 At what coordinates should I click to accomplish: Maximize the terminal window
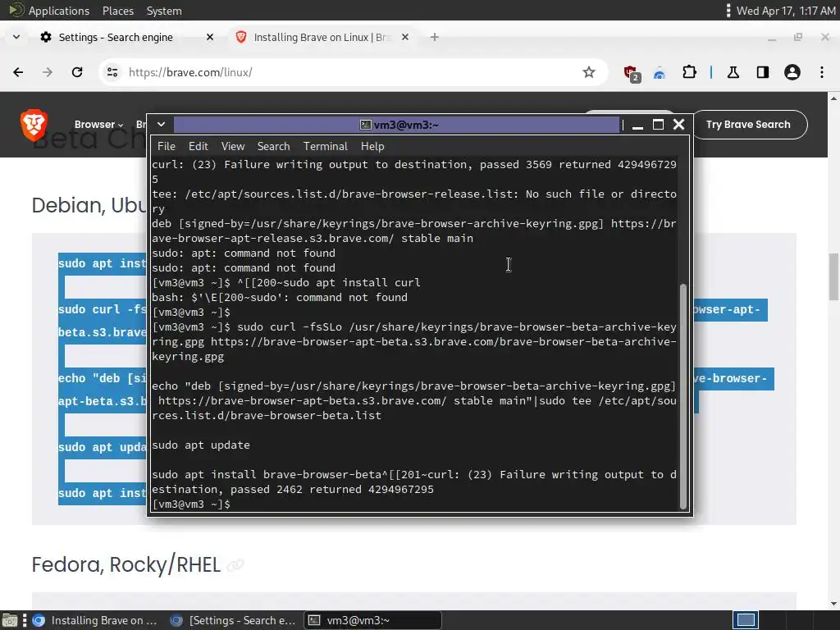pyautogui.click(x=659, y=125)
